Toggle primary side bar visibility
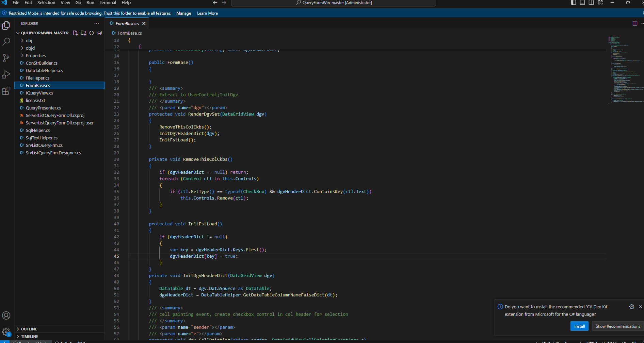This screenshot has height=343, width=644. pos(574,3)
